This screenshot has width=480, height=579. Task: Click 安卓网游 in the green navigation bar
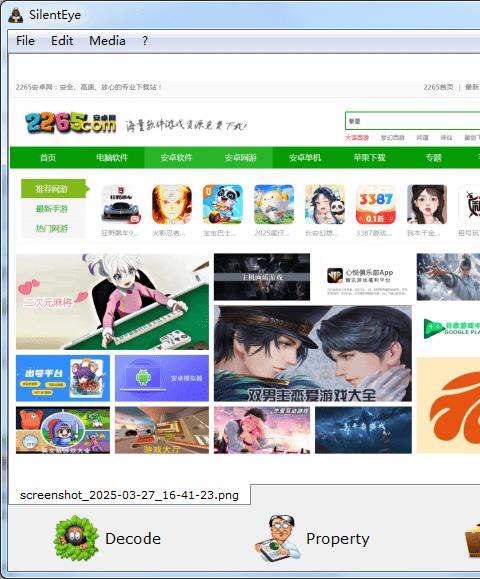pyautogui.click(x=240, y=158)
